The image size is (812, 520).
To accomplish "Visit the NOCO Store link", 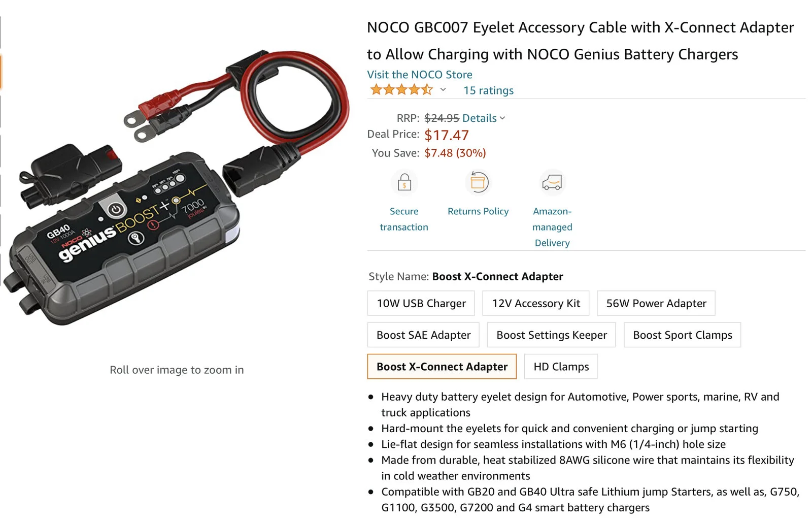I will click(x=420, y=75).
